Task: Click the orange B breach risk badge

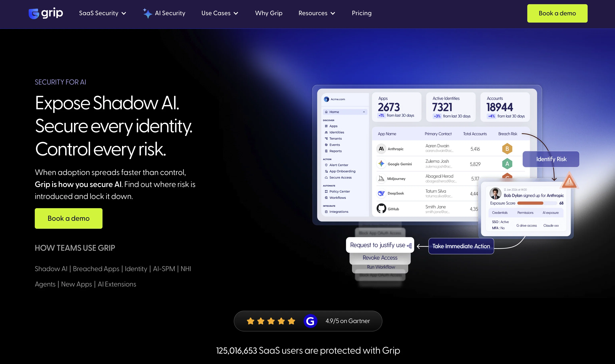Action: pos(507,149)
